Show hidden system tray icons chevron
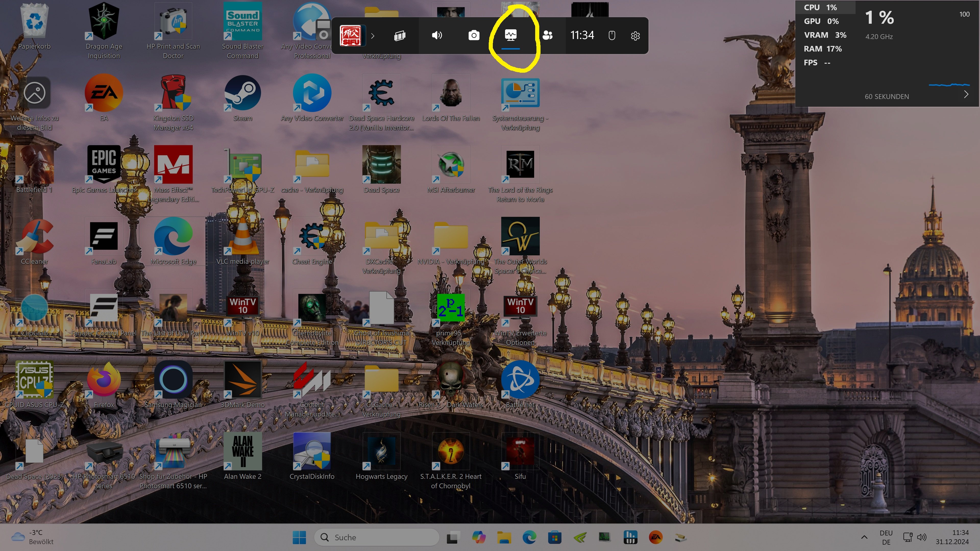 pos(864,537)
